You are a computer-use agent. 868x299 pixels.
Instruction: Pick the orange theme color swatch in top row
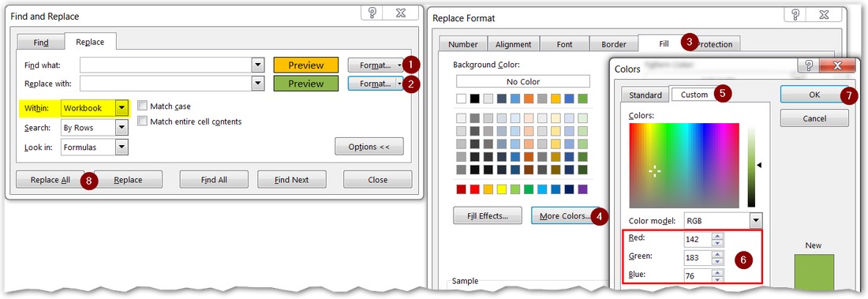[x=529, y=99]
